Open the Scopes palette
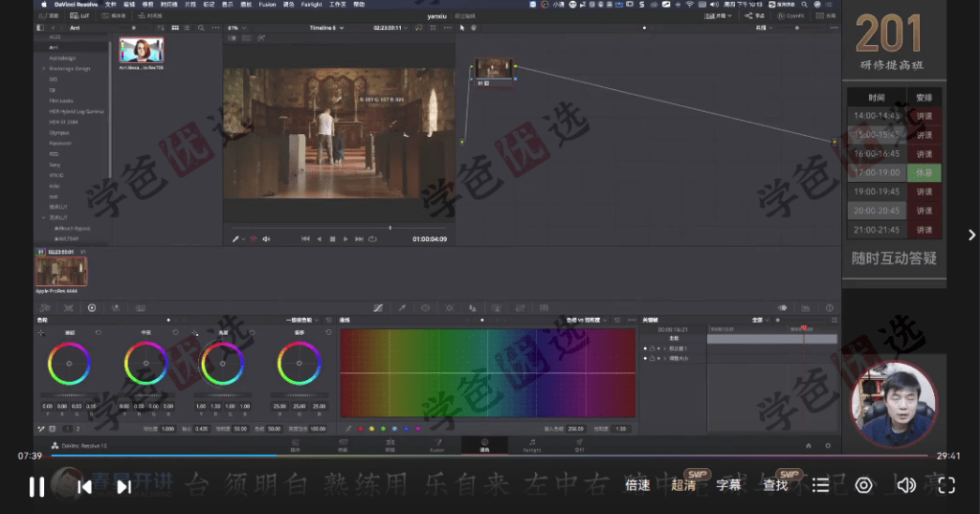980x514 pixels. click(x=806, y=308)
